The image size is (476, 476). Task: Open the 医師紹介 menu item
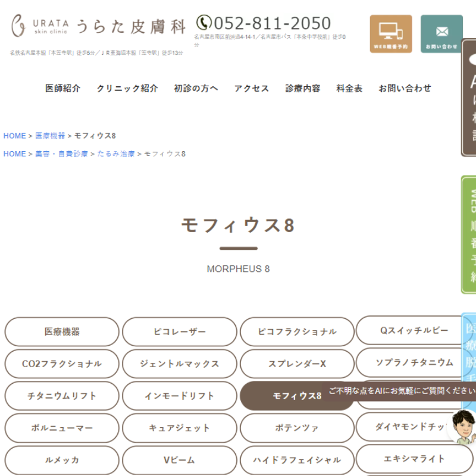[62, 88]
